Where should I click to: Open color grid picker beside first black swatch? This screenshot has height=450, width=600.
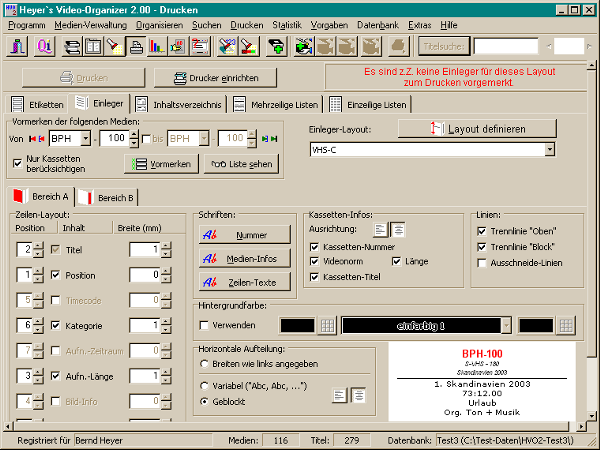327,325
